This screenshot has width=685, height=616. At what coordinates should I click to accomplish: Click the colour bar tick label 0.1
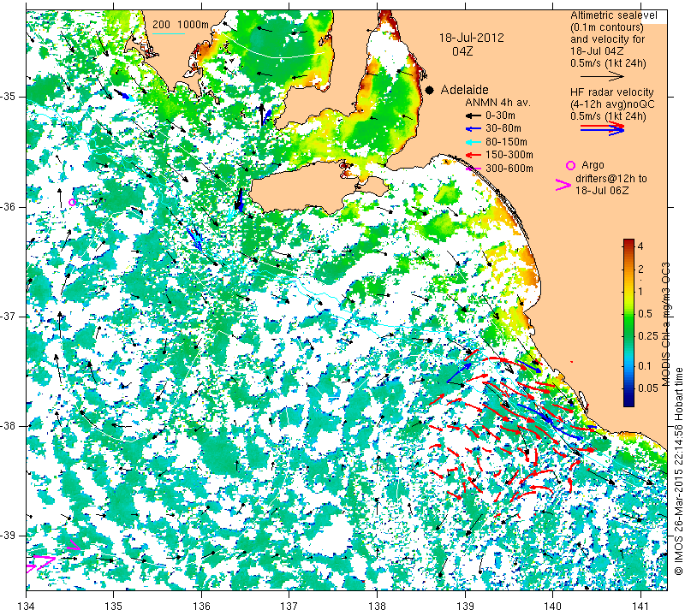(x=646, y=366)
